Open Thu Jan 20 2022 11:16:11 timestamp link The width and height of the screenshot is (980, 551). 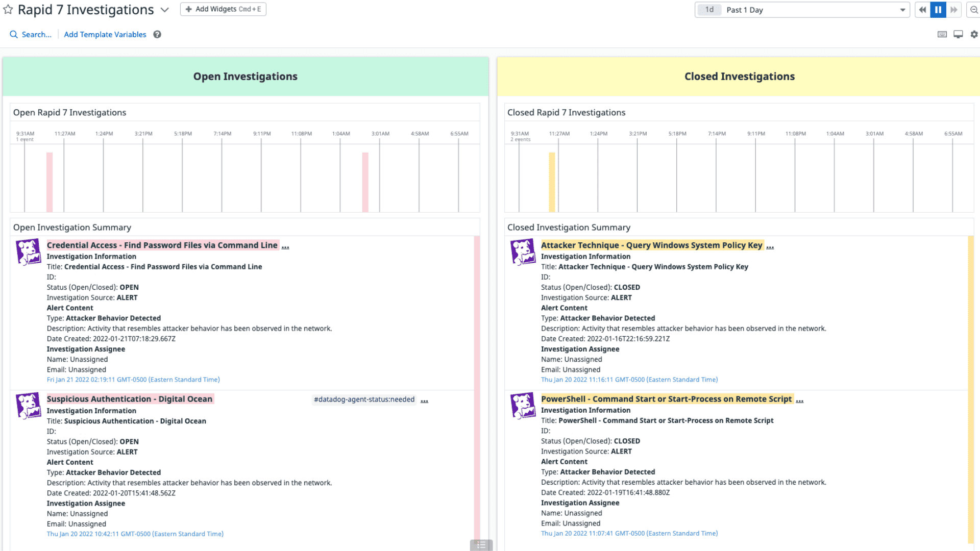[x=629, y=380]
